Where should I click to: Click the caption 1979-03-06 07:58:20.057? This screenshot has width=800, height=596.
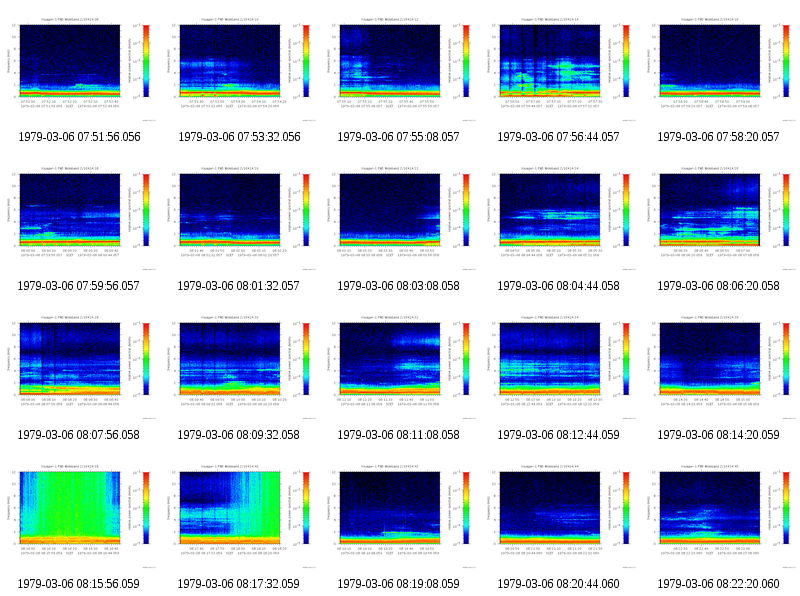(718, 137)
